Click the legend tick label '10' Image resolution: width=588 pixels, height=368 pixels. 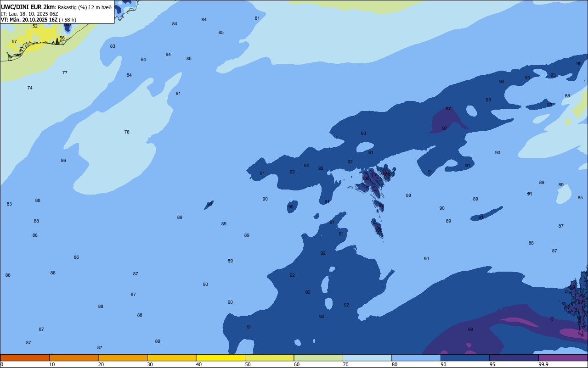(52, 364)
